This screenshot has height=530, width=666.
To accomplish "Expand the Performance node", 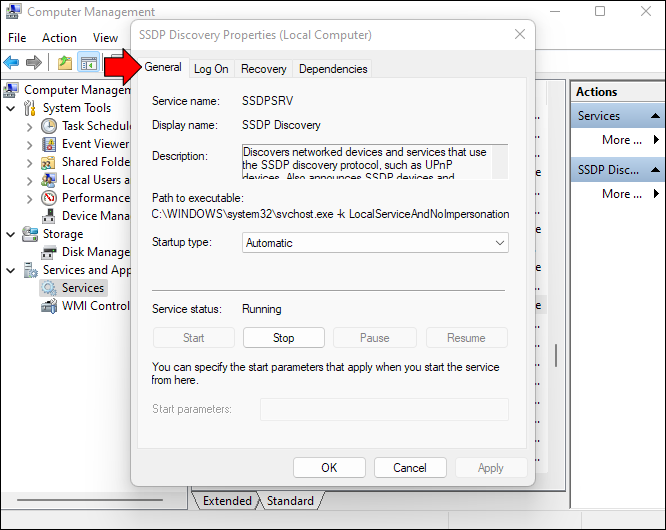I will [x=29, y=198].
